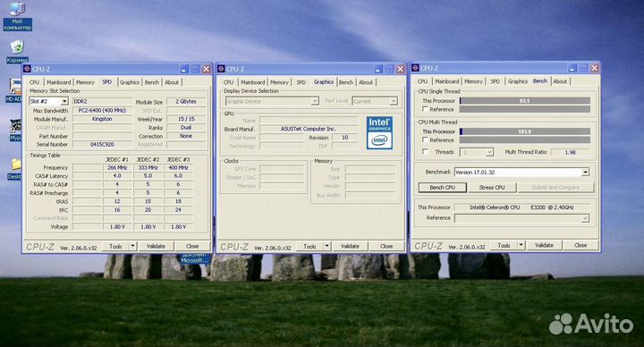Click the Close button in the Graphics window
The image size is (644, 347).
click(386, 247)
